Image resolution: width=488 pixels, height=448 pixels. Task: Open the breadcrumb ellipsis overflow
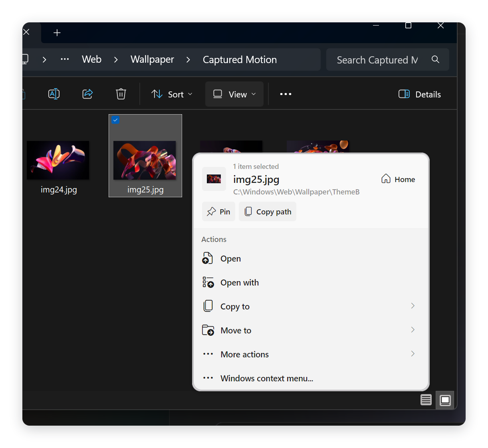coord(65,59)
